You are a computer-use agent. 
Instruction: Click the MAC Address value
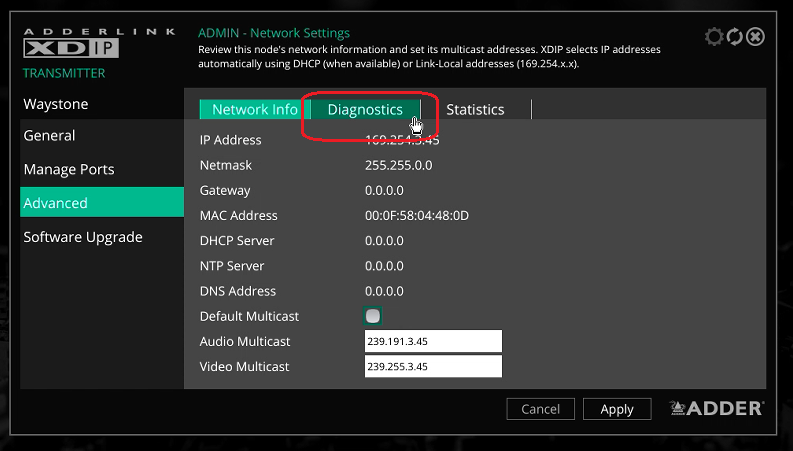coord(417,216)
